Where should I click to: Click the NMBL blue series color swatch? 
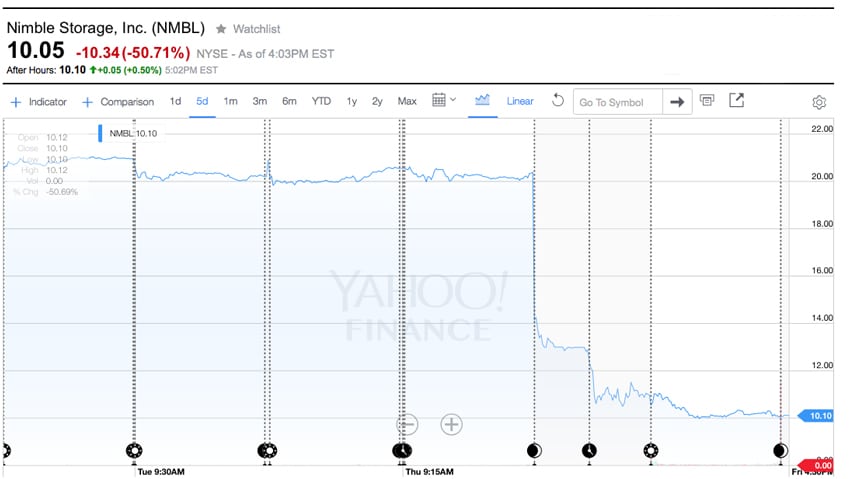100,133
